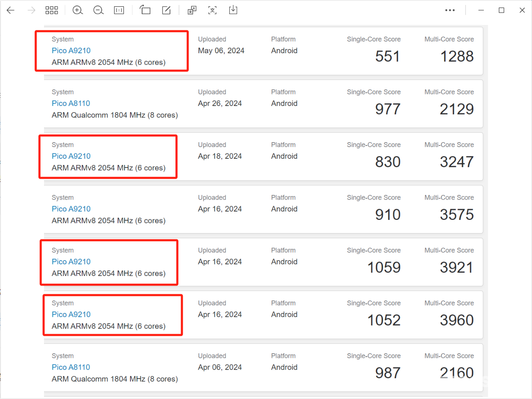Open the thumbnail grid view
This screenshot has height=399, width=532.
[51, 10]
